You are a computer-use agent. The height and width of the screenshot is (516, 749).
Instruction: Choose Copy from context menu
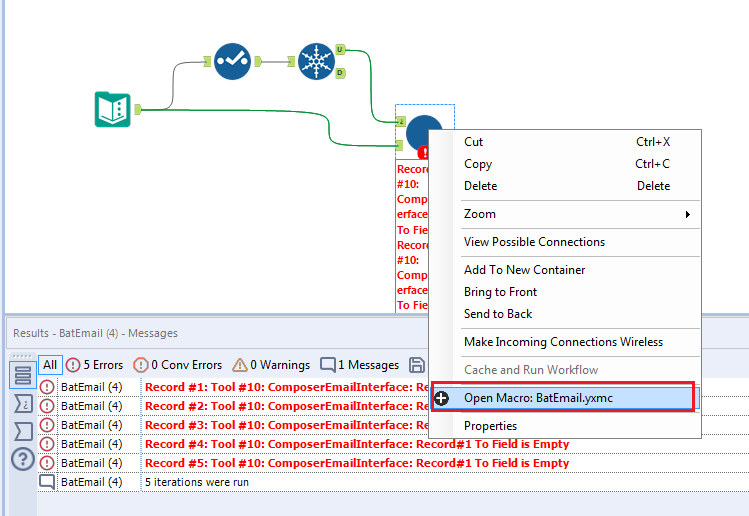coord(565,164)
